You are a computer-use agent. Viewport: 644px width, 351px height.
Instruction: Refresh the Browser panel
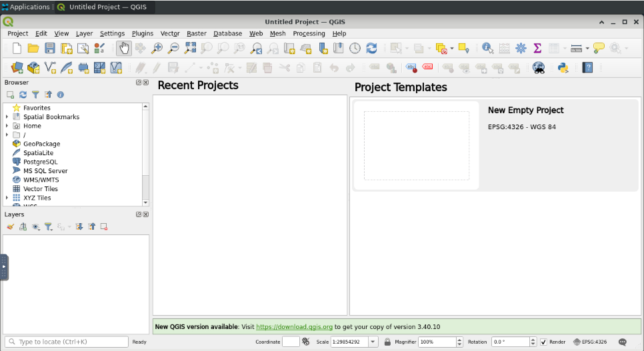click(x=23, y=95)
